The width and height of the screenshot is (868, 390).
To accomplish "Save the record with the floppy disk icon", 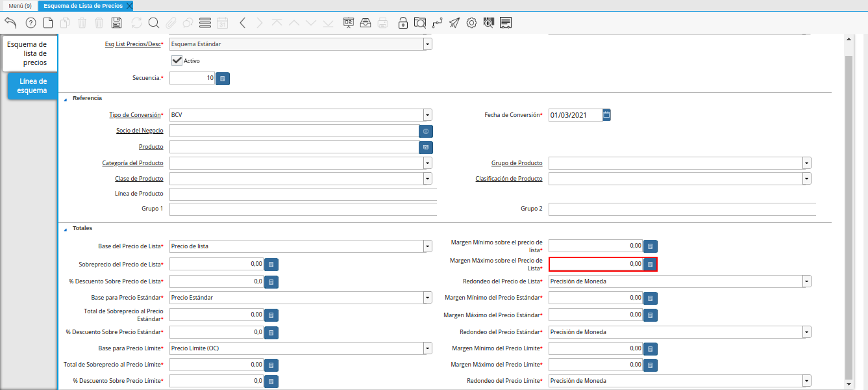I will 117,23.
